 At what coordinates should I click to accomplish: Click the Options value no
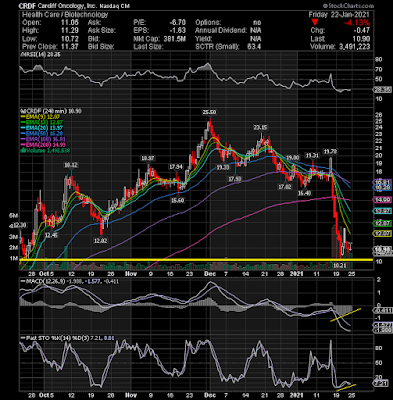coord(257,23)
